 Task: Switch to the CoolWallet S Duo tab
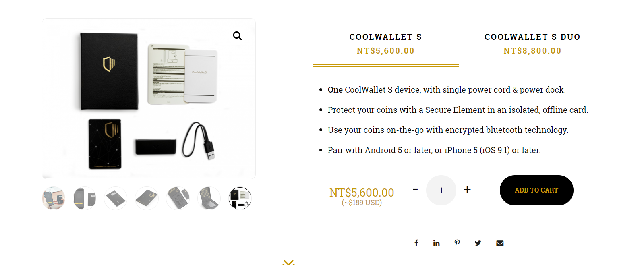(532, 43)
